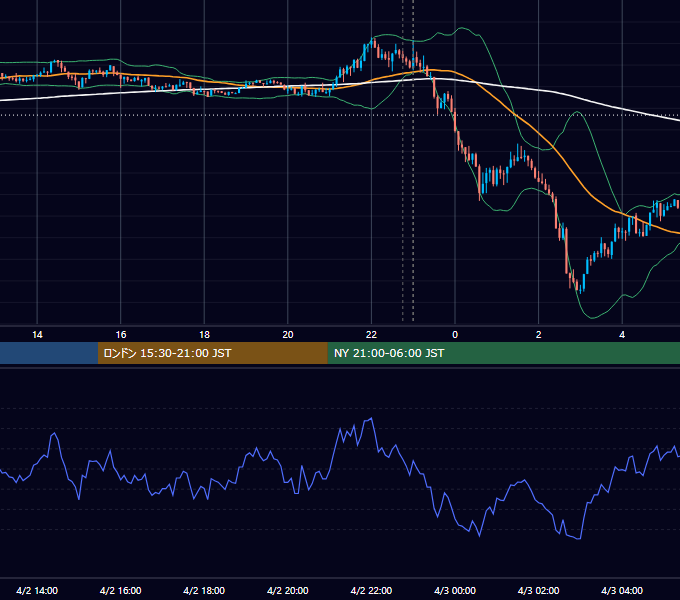Click the 4/2 22:00 time label

(x=371, y=590)
